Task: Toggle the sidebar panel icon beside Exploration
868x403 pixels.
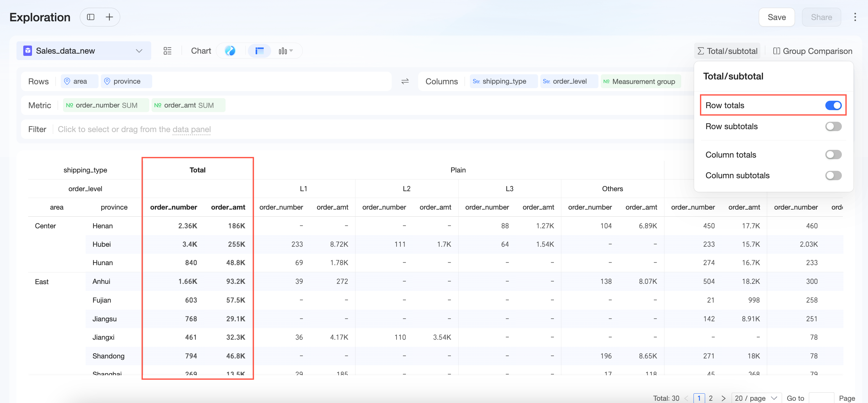Action: tap(90, 17)
